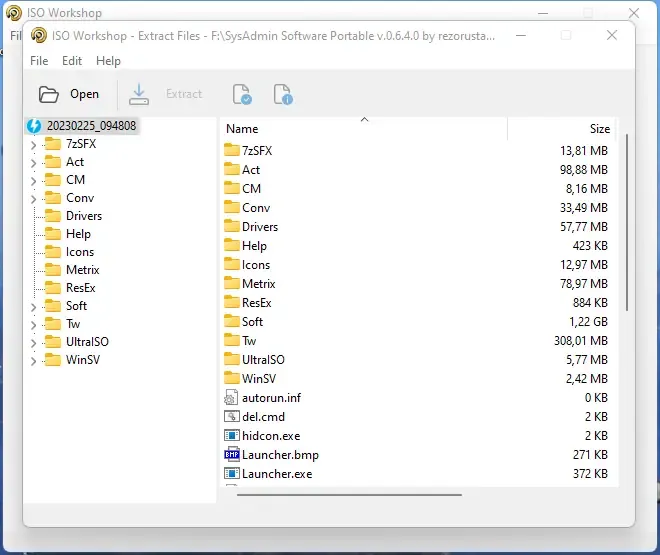Expand the Soft tree node
Screen dimensions: 660x555
[33, 307]
